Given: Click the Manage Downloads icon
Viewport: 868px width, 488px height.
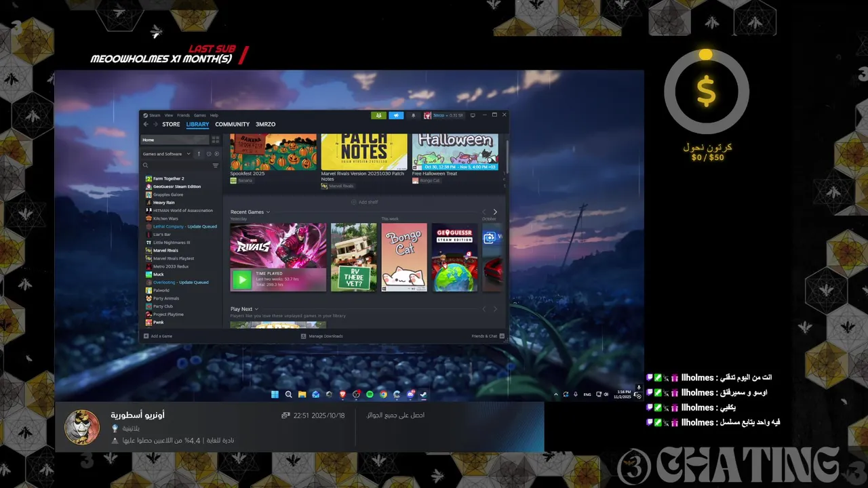Looking at the screenshot, I should pyautogui.click(x=304, y=336).
